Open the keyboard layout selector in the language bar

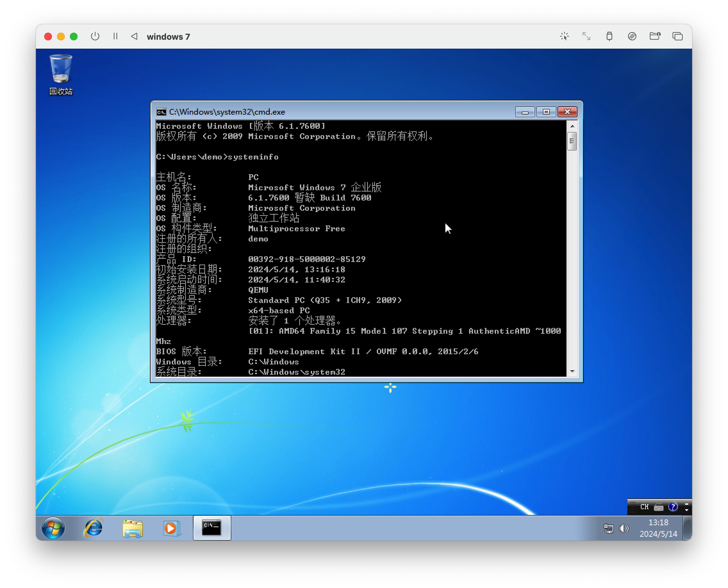(x=659, y=507)
